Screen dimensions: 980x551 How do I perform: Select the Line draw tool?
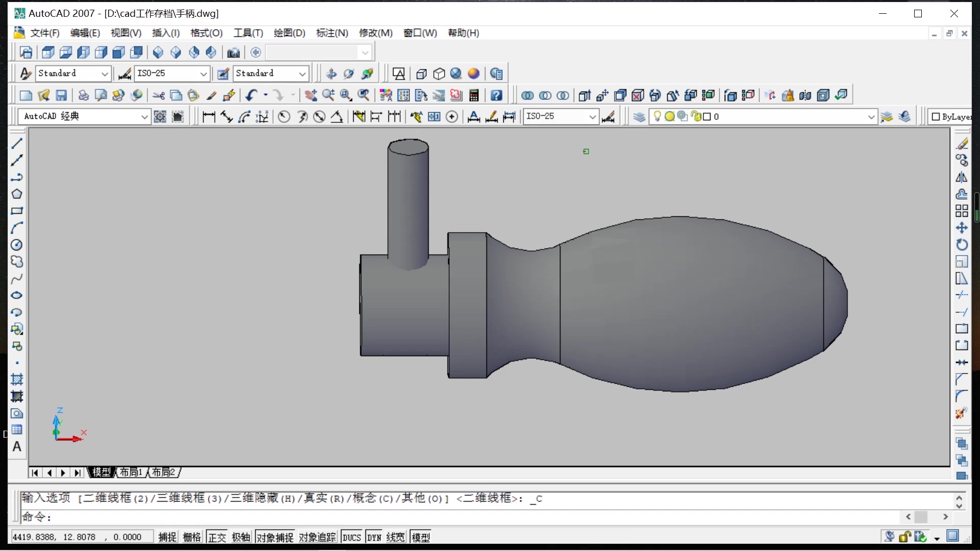point(17,144)
